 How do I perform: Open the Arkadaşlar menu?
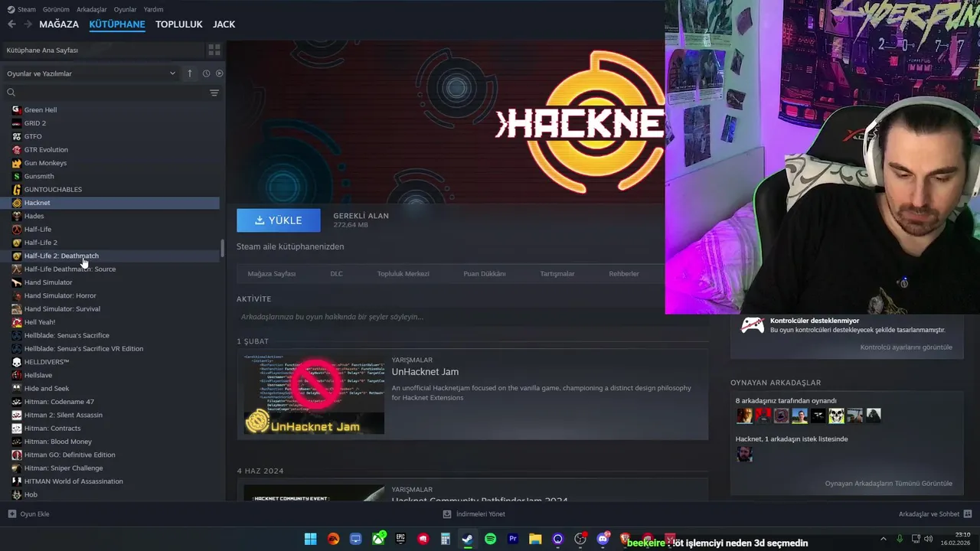[x=92, y=9]
